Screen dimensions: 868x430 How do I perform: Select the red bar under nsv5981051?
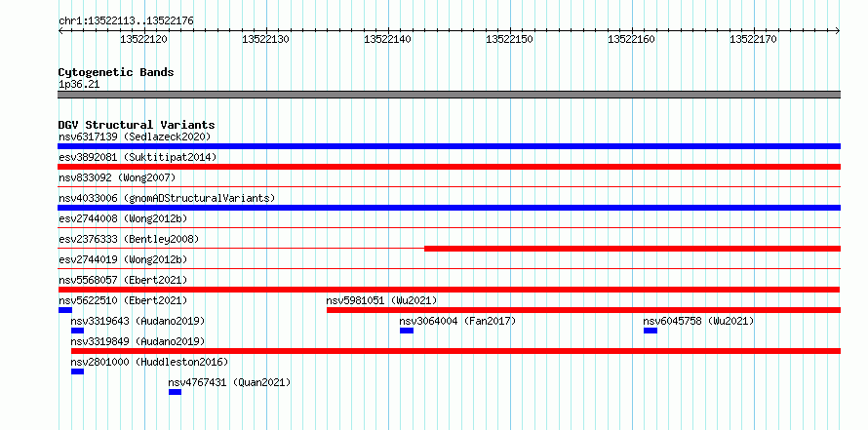(583, 310)
